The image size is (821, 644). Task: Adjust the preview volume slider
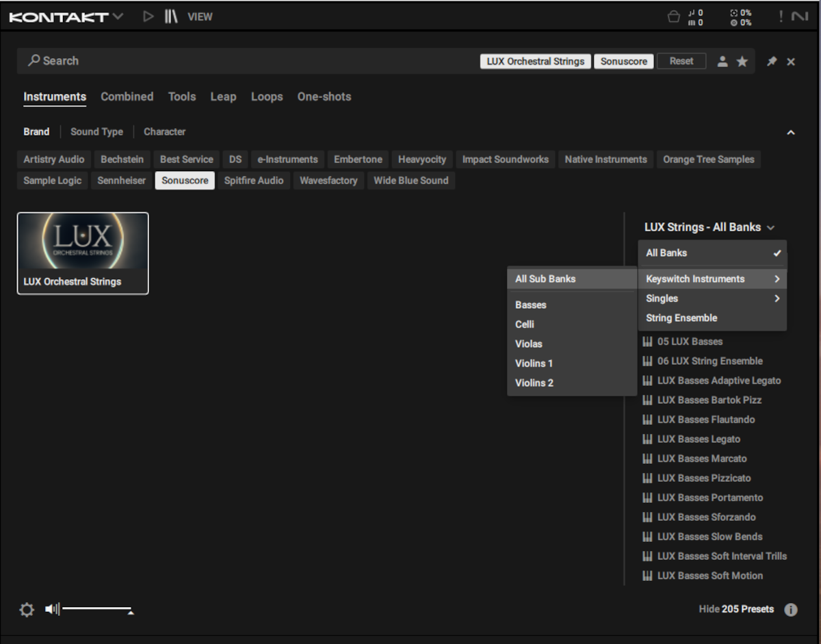(x=97, y=608)
